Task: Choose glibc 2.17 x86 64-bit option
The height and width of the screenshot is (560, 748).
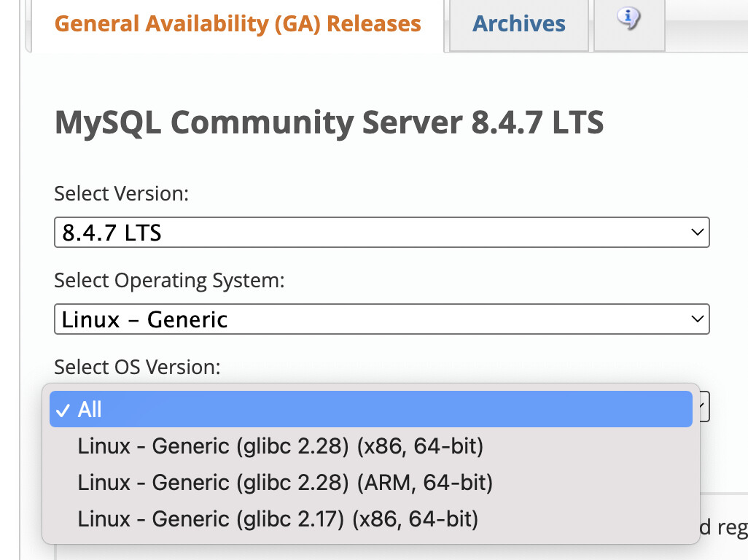Action: [278, 519]
